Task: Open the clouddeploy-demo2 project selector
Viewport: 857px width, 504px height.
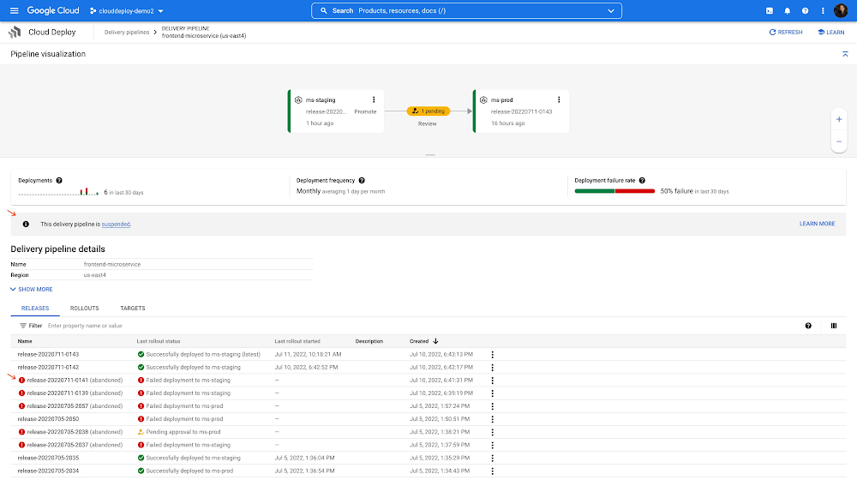Action: pos(127,11)
